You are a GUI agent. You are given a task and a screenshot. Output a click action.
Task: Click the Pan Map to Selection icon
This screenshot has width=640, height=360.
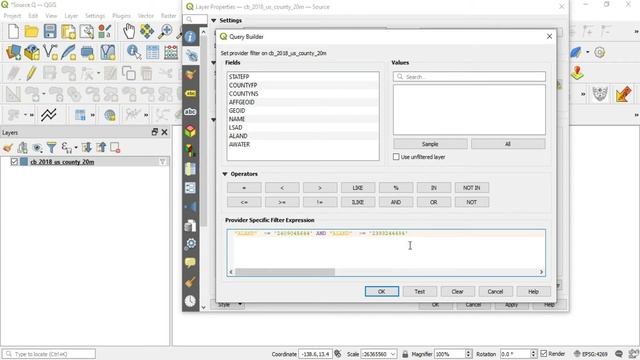(147, 31)
